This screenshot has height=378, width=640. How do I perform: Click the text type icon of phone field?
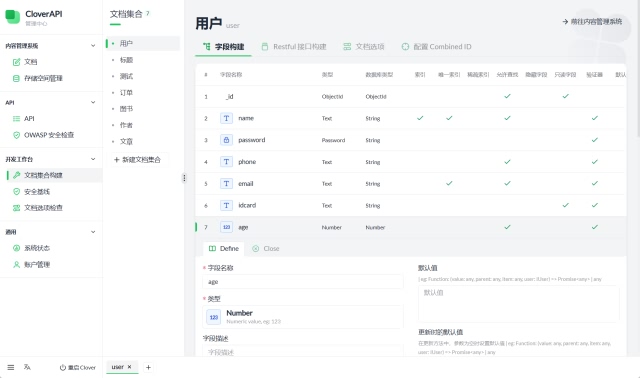226,162
